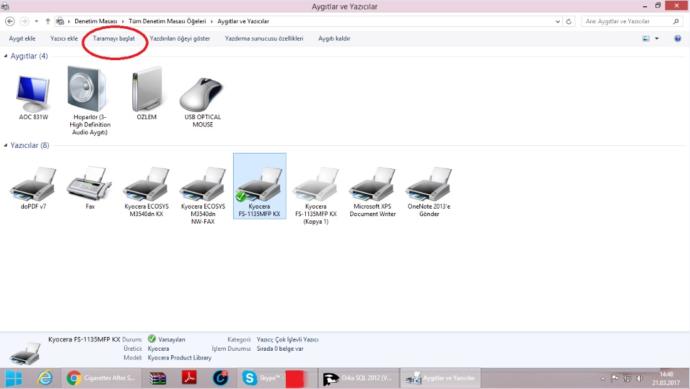Select Kyocera ECOSYS M3540dn KX printer

point(147,192)
